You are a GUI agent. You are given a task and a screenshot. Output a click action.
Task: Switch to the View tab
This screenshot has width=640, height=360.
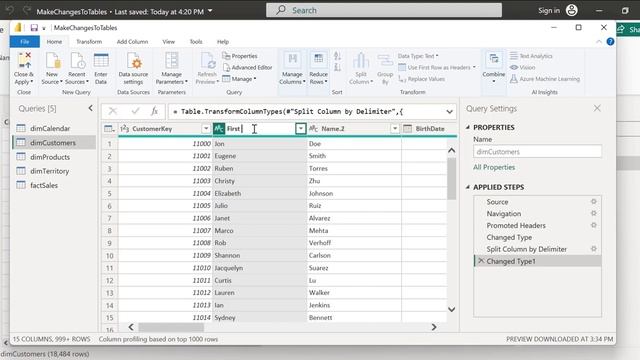pos(169,42)
